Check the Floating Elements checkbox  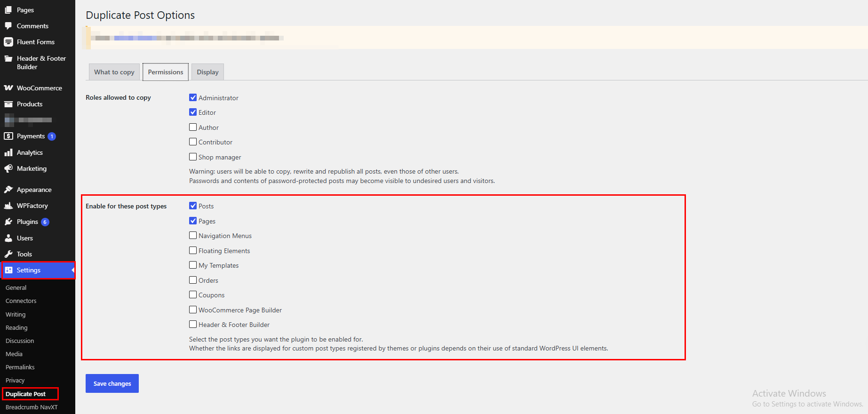[x=193, y=250]
